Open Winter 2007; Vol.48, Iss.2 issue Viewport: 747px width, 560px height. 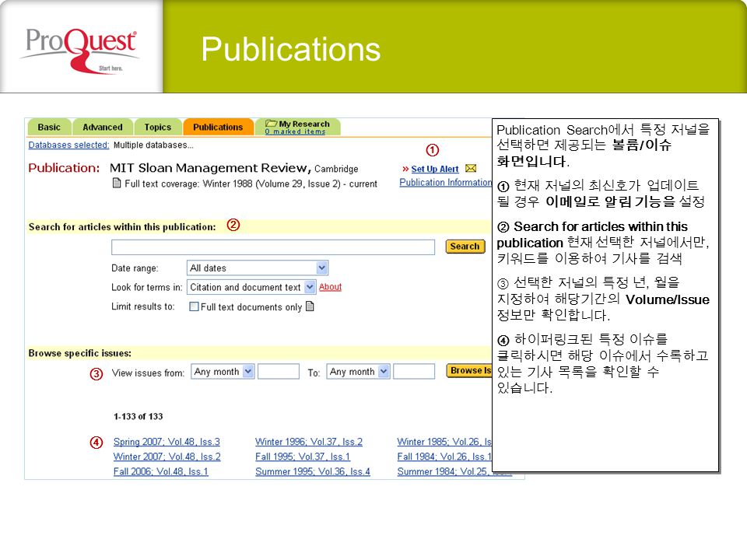[167, 457]
